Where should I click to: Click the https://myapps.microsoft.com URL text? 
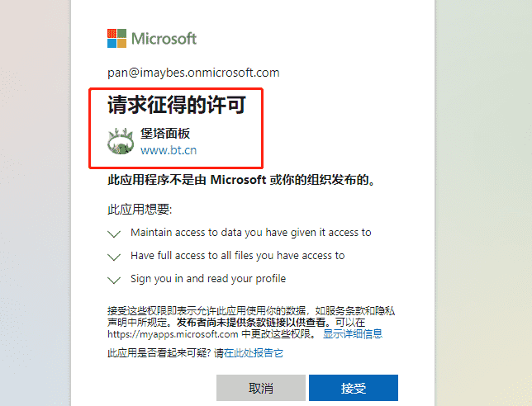173,334
